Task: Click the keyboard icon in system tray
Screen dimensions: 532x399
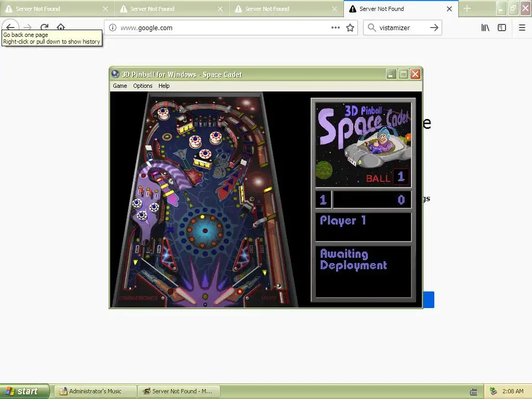Action: 474,392
